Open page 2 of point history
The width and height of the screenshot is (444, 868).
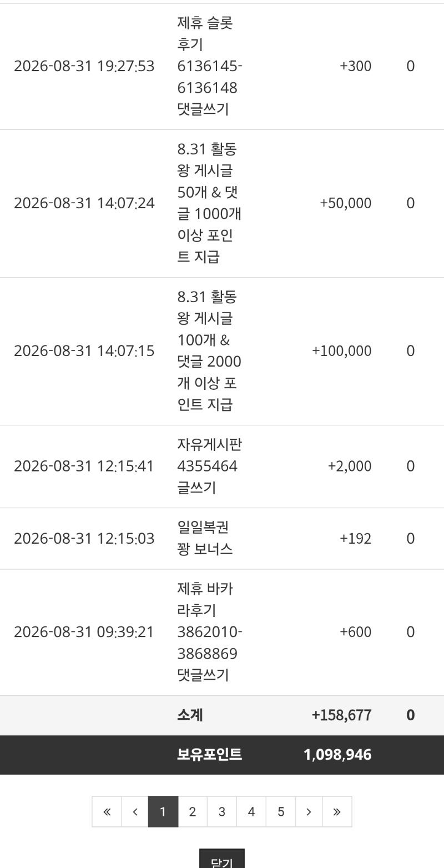[192, 811]
